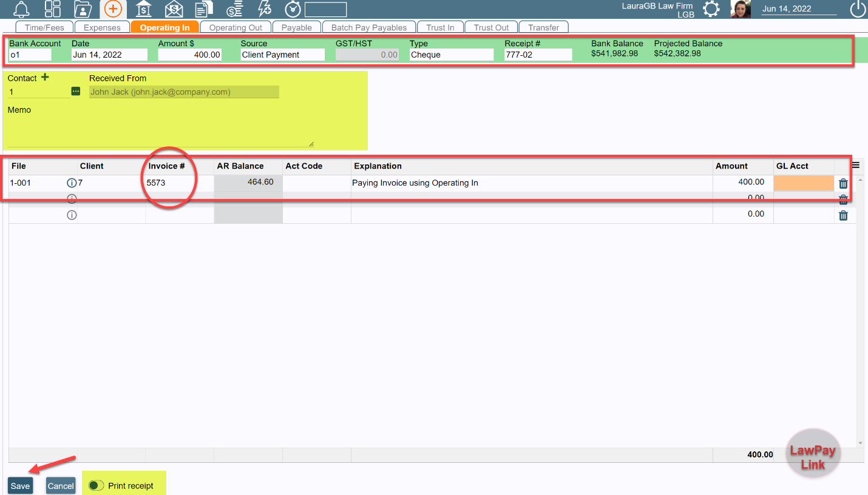Toggle the Print receipt switch
Viewport: 868px width, 495px height.
pos(96,485)
